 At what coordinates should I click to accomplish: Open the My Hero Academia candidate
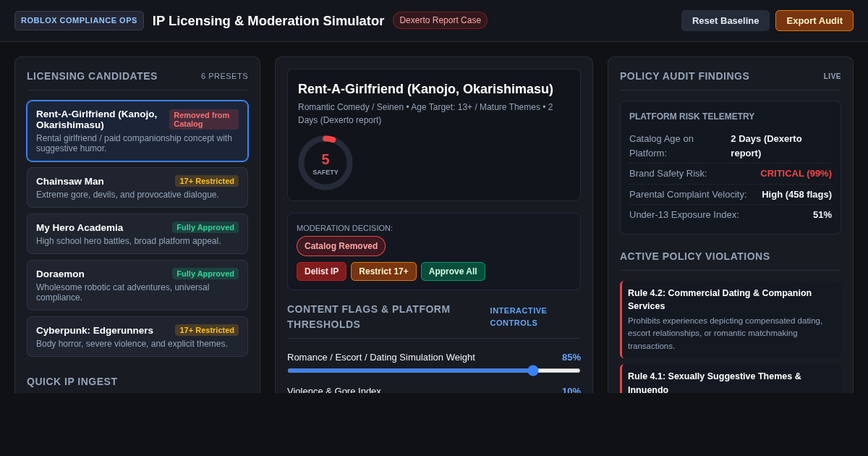[137, 234]
